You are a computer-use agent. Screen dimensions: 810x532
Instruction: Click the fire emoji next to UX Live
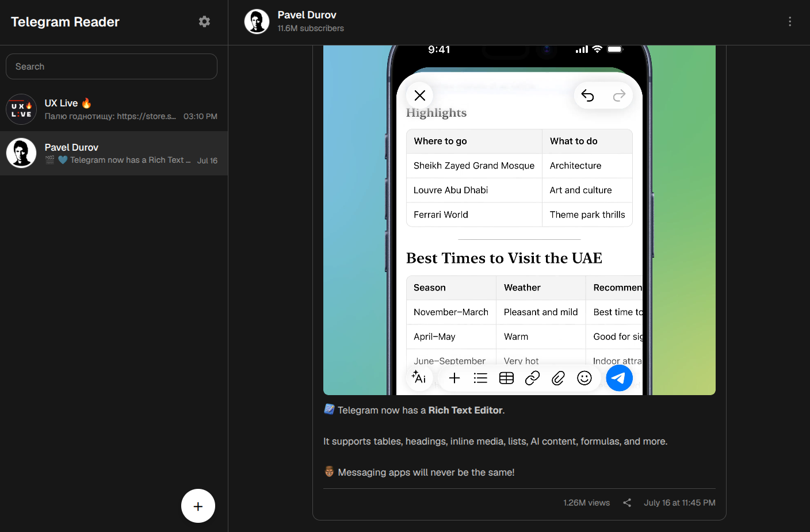[x=86, y=103]
